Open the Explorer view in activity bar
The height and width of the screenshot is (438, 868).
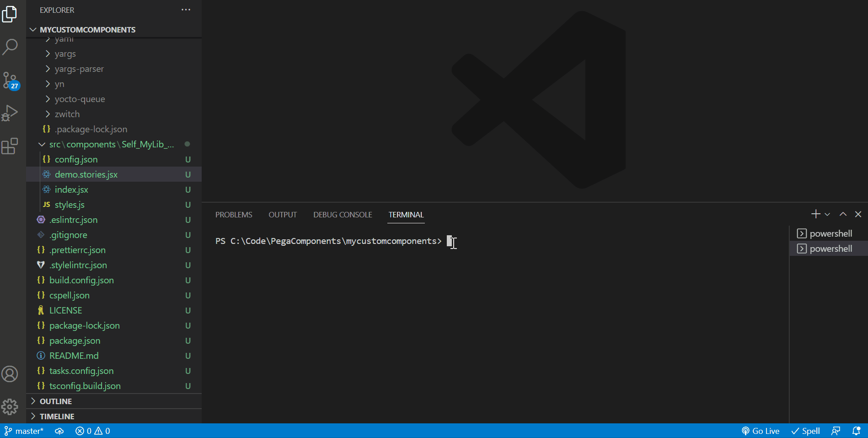(10, 14)
